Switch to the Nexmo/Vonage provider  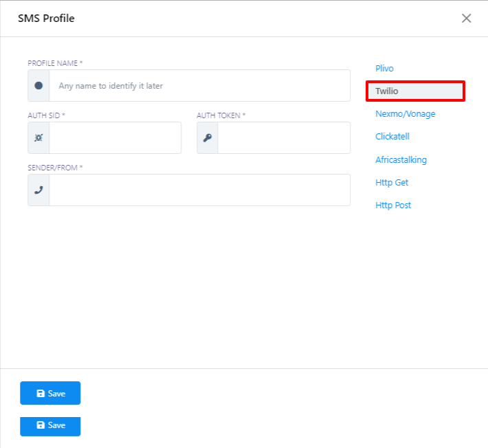pyautogui.click(x=405, y=114)
